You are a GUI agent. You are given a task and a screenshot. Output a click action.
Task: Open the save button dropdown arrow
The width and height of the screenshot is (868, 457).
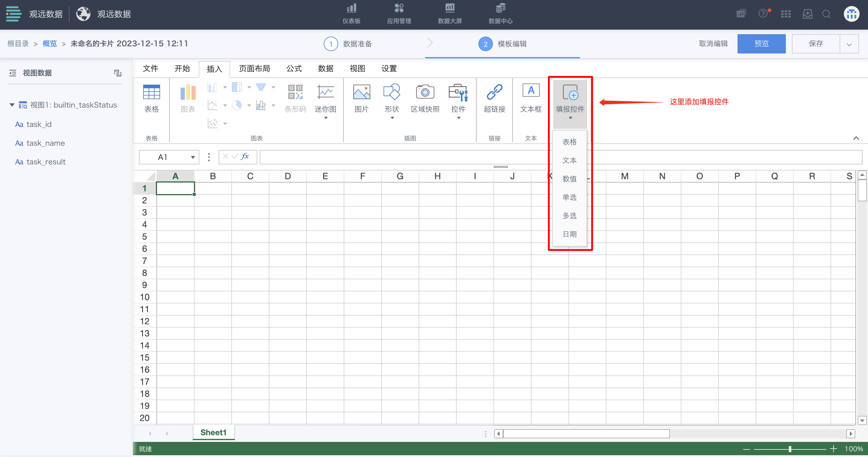click(x=849, y=44)
